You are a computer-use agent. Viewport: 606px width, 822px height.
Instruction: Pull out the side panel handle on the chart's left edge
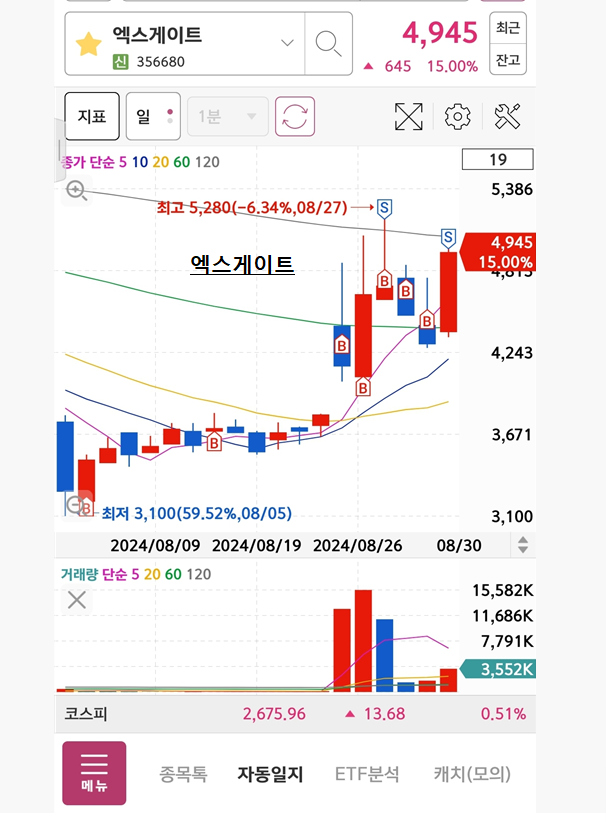click(x=59, y=150)
